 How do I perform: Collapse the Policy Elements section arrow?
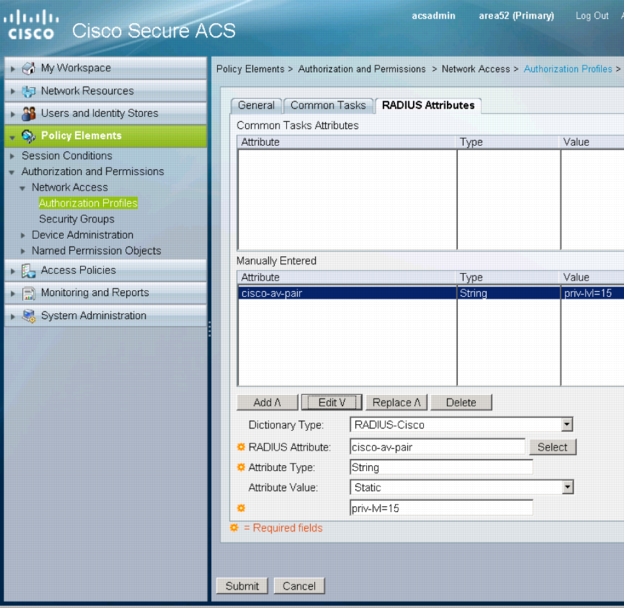point(12,137)
